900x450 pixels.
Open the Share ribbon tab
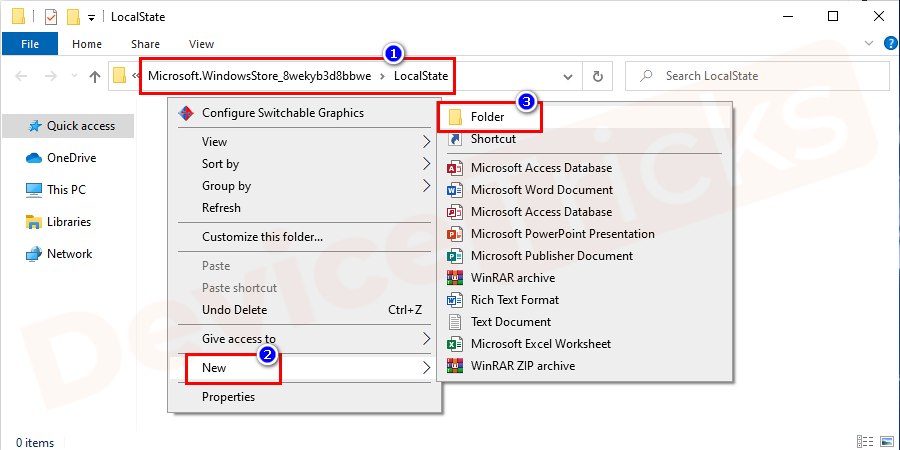145,44
